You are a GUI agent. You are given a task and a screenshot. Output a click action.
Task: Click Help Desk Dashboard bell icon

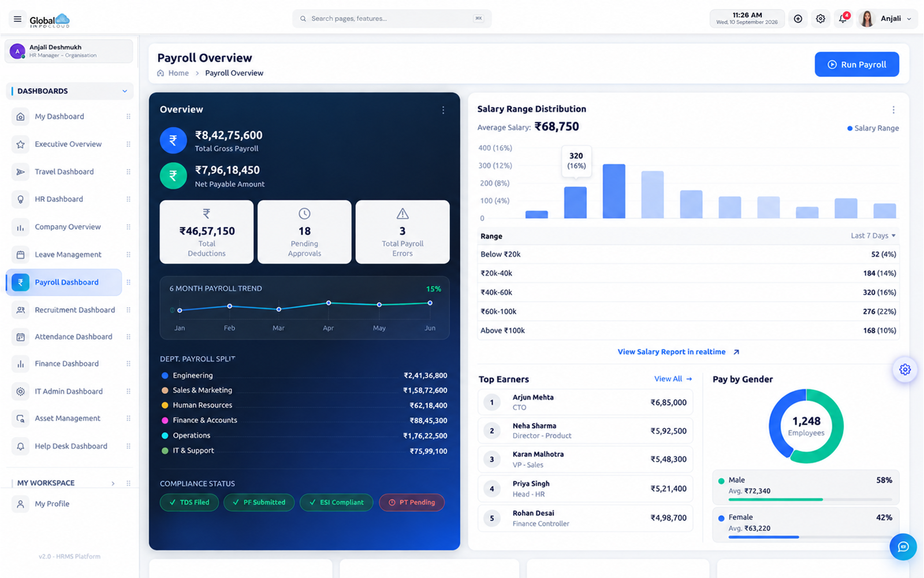click(x=21, y=446)
